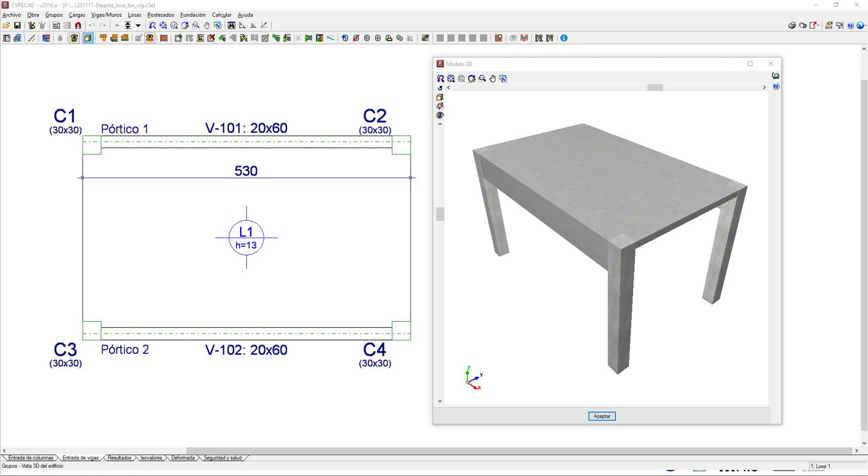The image size is (868, 476).
Task: Toggle the highlighted 3D view box icon
Action: click(x=88, y=38)
